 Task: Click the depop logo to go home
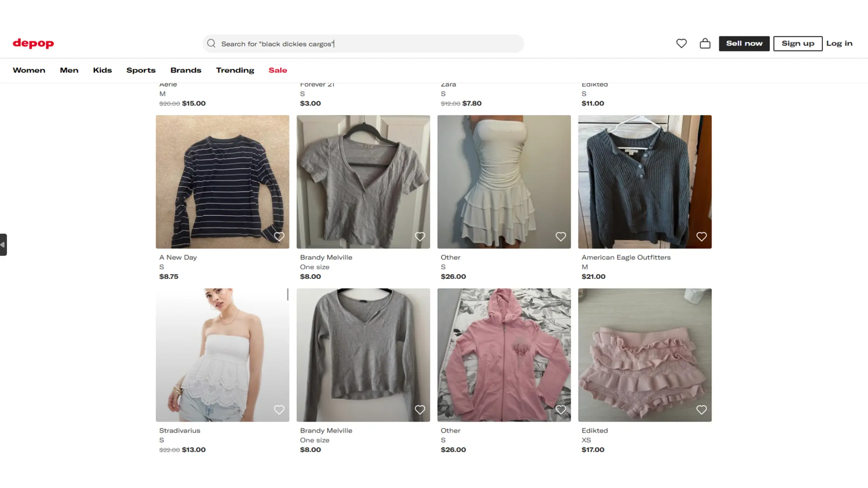[33, 43]
